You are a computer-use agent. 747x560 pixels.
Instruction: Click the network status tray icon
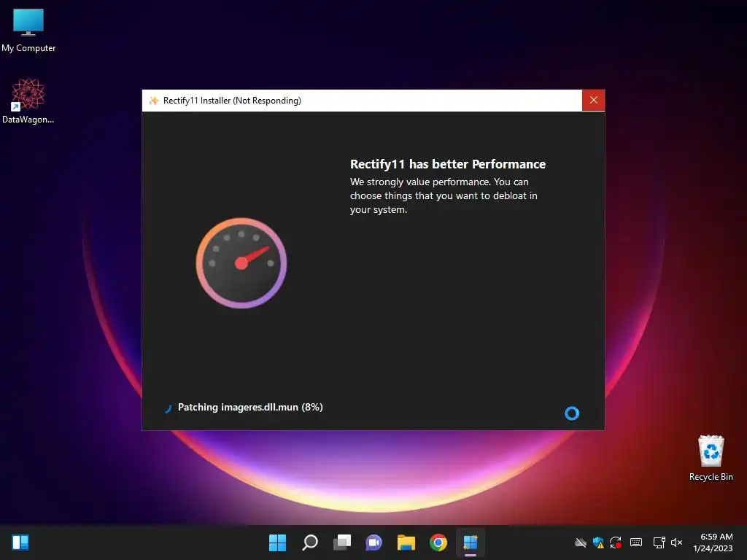click(659, 542)
